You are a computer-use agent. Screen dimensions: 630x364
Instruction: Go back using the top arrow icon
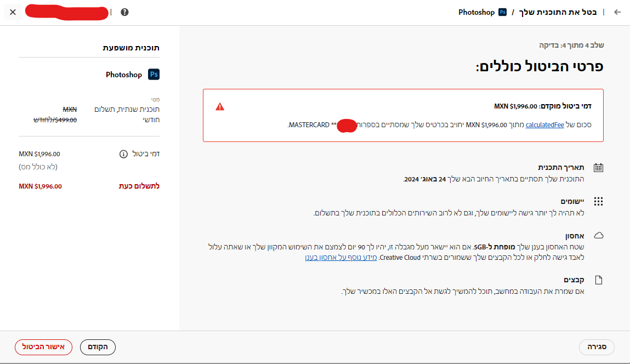(617, 12)
